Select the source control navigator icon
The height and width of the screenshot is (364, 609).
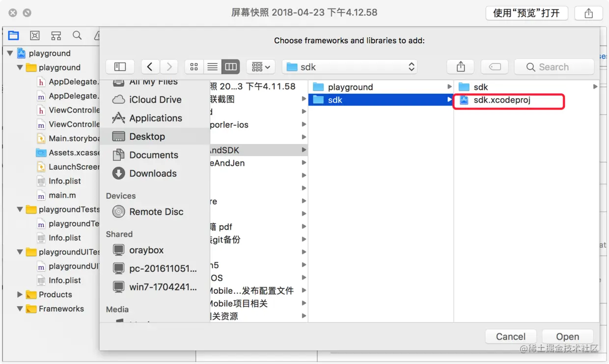pyautogui.click(x=34, y=35)
